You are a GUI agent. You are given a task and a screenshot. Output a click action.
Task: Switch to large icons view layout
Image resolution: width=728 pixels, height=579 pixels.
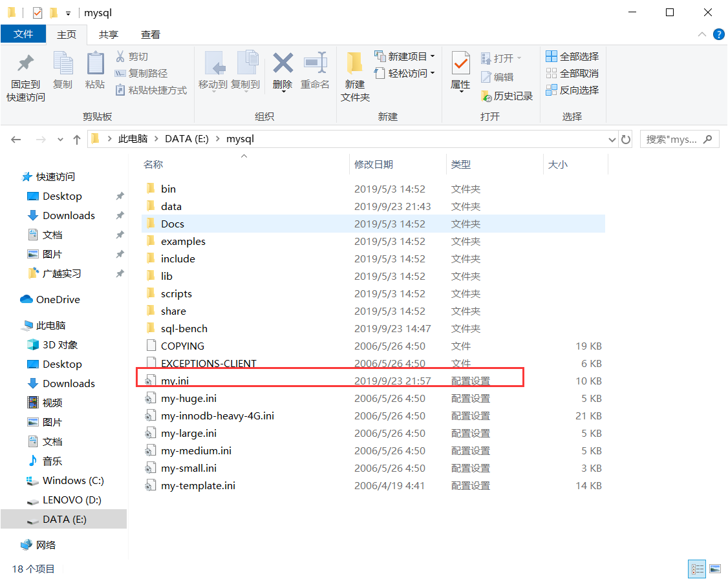tap(715, 569)
